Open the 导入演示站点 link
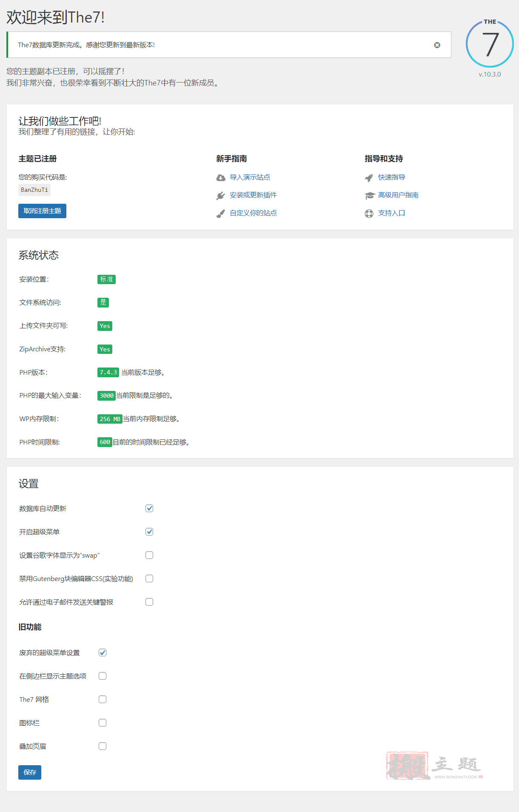 250,177
